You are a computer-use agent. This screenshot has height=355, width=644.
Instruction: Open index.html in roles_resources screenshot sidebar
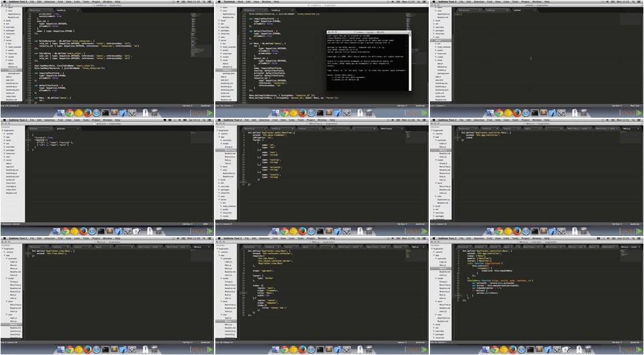tap(13, 96)
